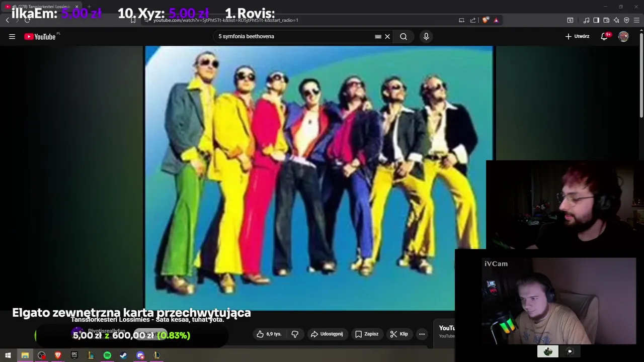Save the video with Zapisz

[367, 334]
